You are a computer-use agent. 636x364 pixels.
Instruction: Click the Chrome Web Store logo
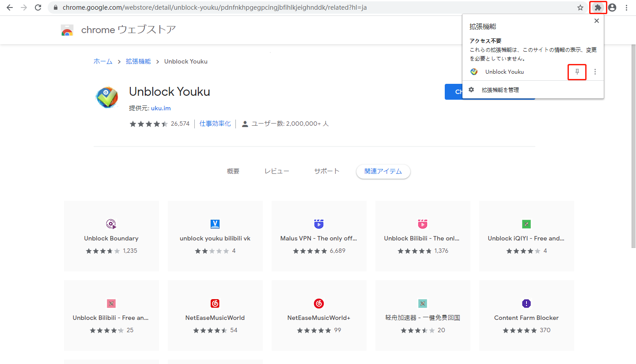(x=67, y=30)
